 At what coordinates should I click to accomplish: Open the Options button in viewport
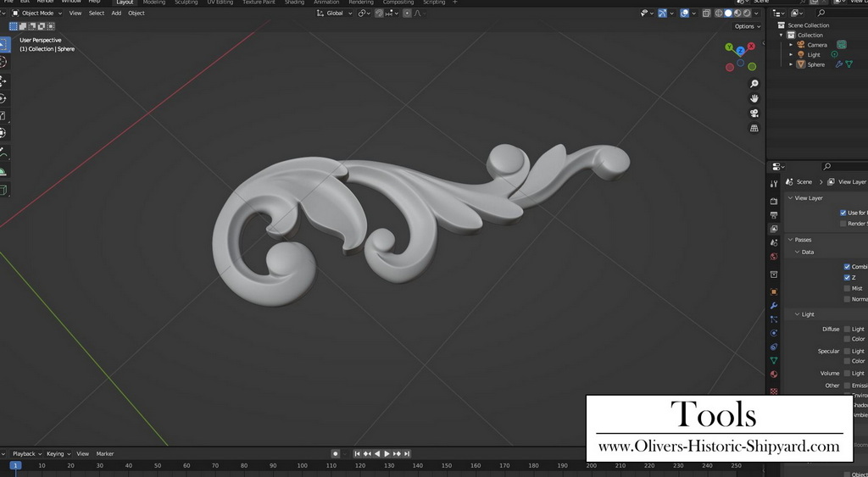pos(746,26)
